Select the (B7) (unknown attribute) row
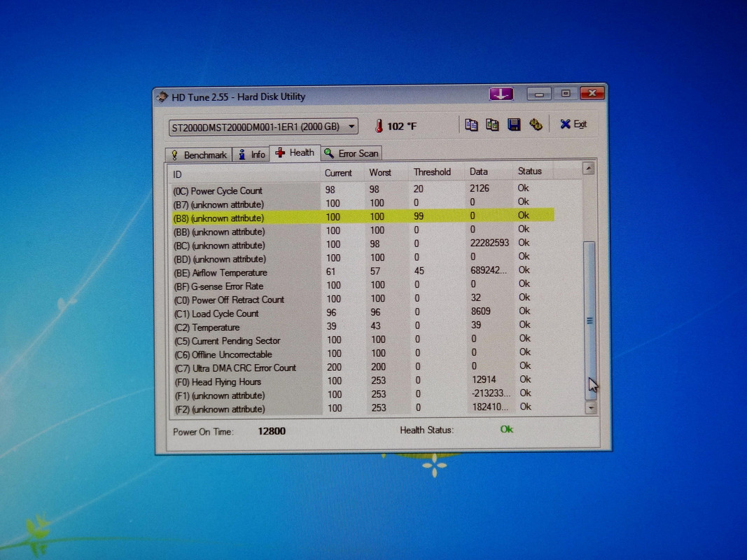747x560 pixels. (363, 203)
